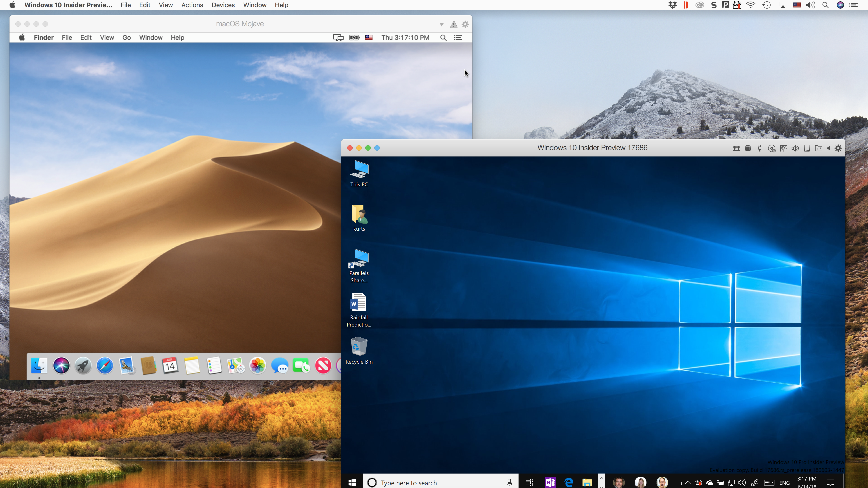Toggle VM sound icon in Windows VM titlebar
The height and width of the screenshot is (488, 868).
(x=795, y=148)
